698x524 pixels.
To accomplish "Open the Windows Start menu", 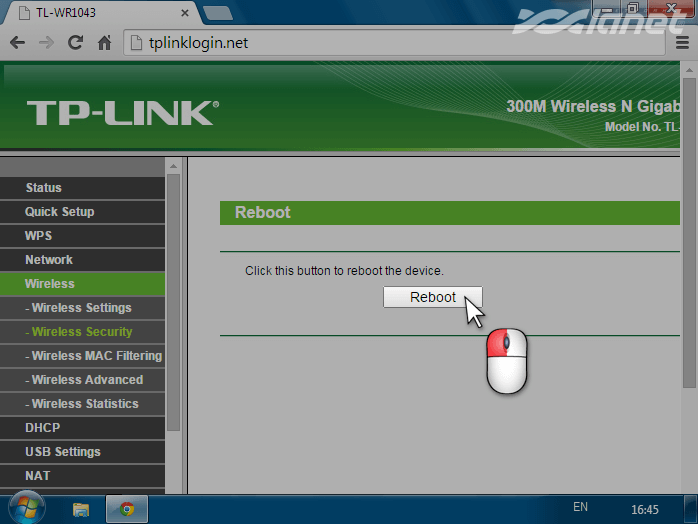I will (21, 508).
